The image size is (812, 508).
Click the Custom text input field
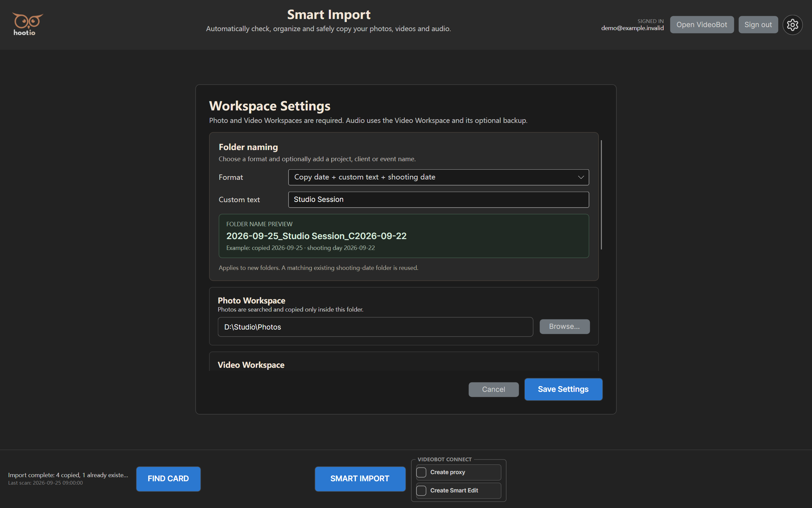(x=438, y=199)
